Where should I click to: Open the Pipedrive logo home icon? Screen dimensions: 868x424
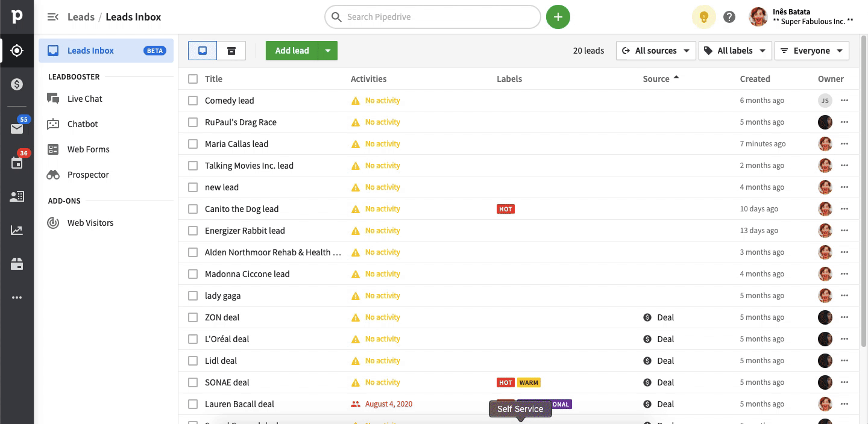click(x=17, y=17)
